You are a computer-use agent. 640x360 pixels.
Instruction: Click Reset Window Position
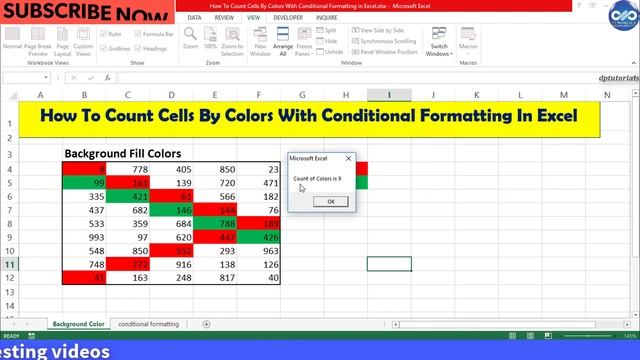tap(384, 52)
